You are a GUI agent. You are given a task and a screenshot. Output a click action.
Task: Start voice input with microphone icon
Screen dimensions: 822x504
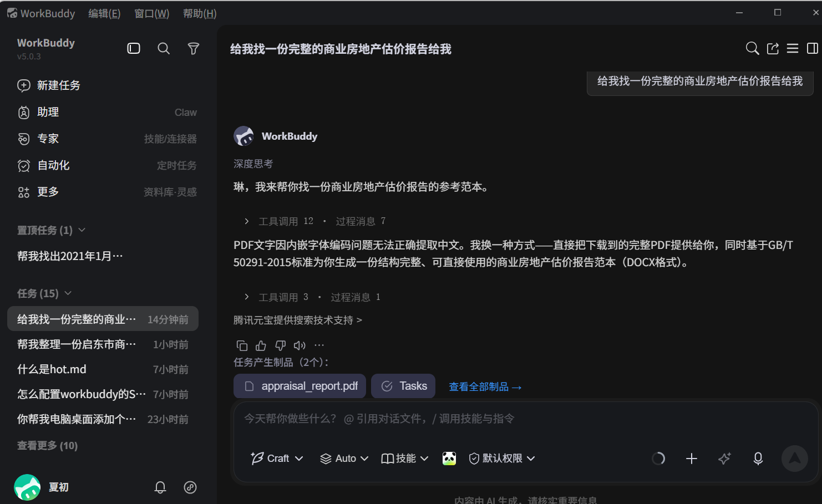pos(758,459)
